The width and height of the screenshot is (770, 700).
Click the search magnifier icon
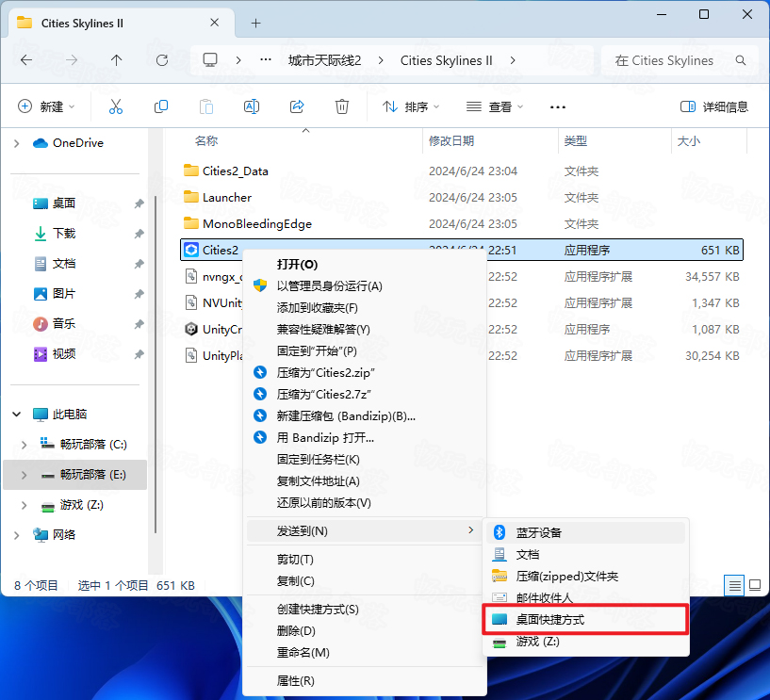[x=741, y=60]
